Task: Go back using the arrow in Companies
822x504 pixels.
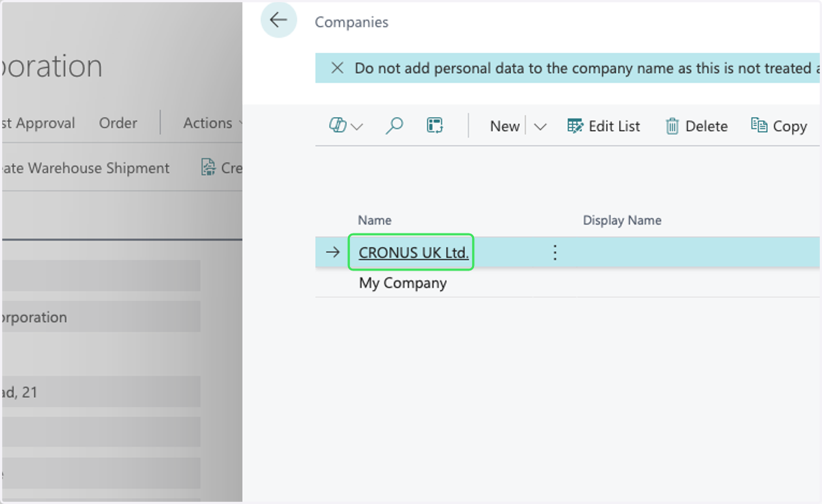Action: click(x=279, y=20)
